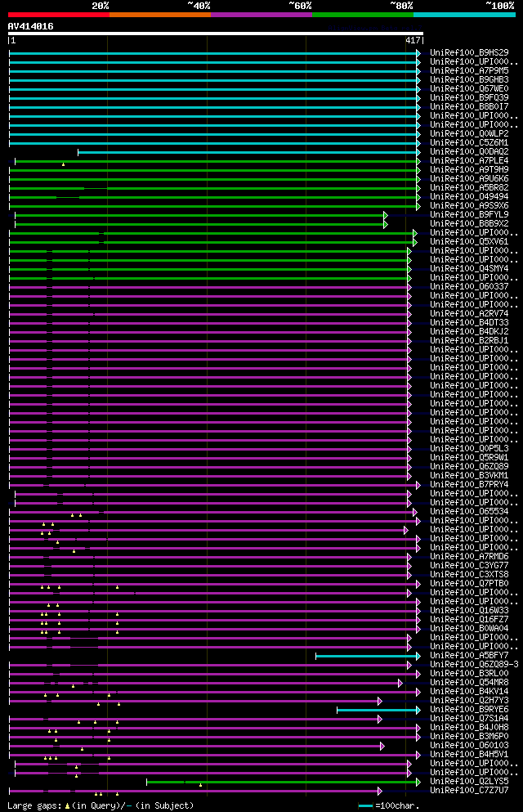Select the UniRef100_A5BR82 entry

[469, 188]
